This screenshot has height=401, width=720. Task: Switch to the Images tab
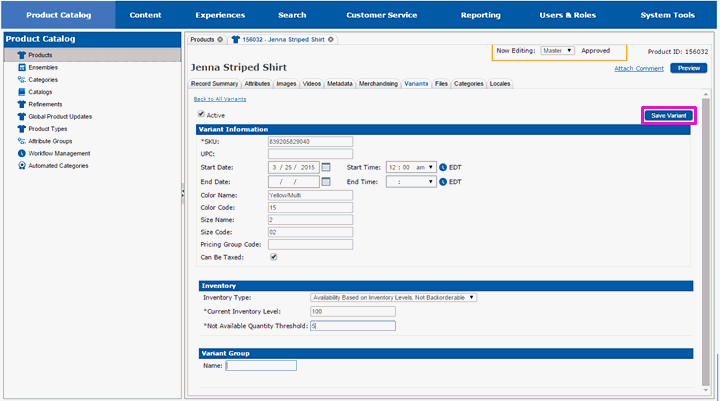tap(287, 84)
